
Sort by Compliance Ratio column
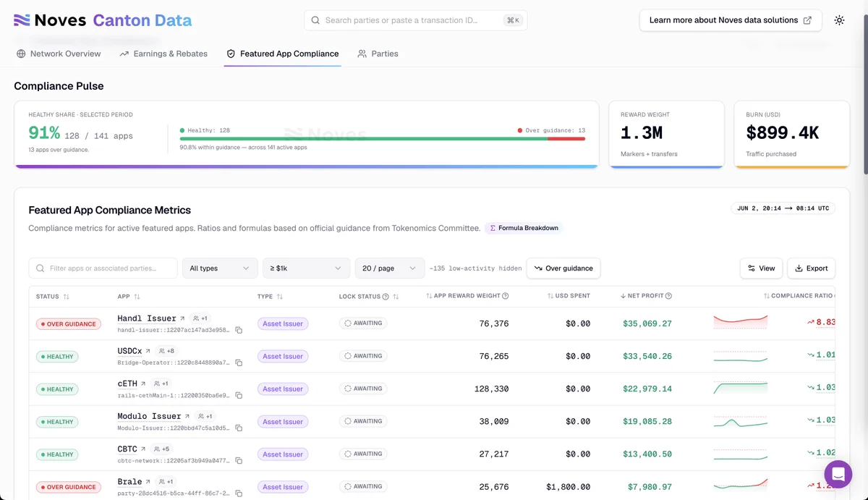pos(799,296)
